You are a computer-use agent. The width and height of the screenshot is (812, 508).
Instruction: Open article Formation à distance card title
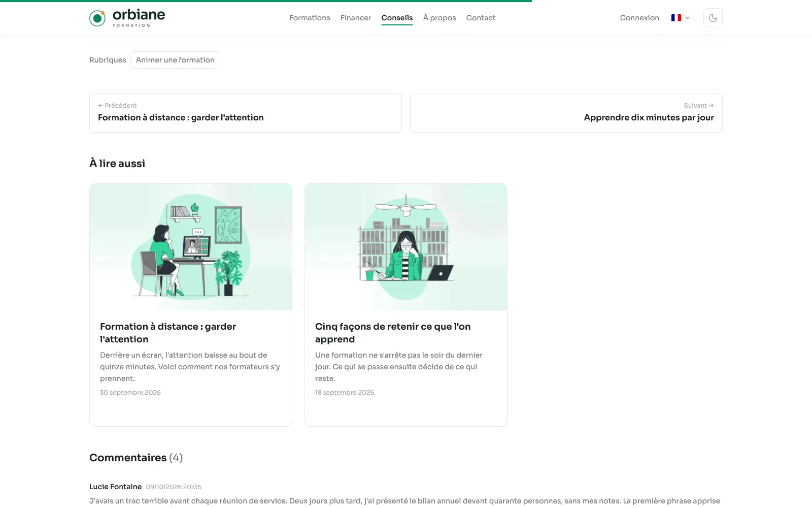coord(168,333)
